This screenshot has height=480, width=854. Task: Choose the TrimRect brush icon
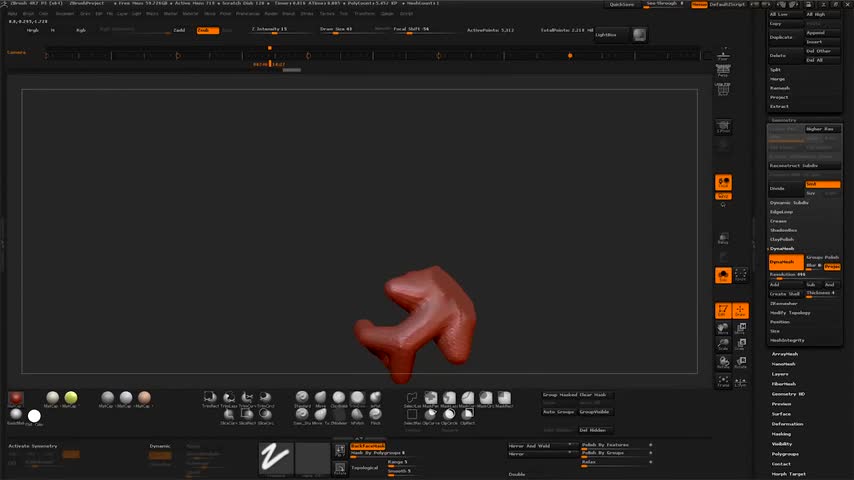point(210,397)
